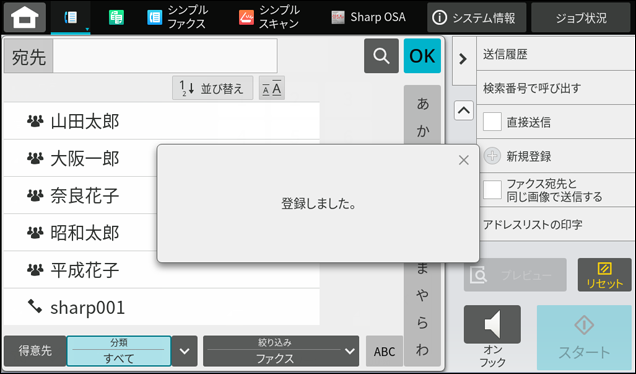
Task: Select contact 山田太郎
Action: 161,121
